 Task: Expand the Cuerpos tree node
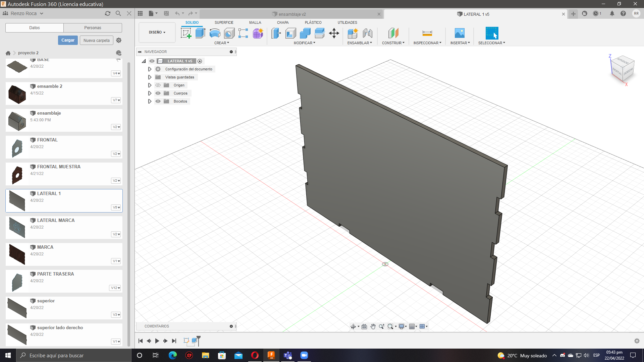[150, 93]
